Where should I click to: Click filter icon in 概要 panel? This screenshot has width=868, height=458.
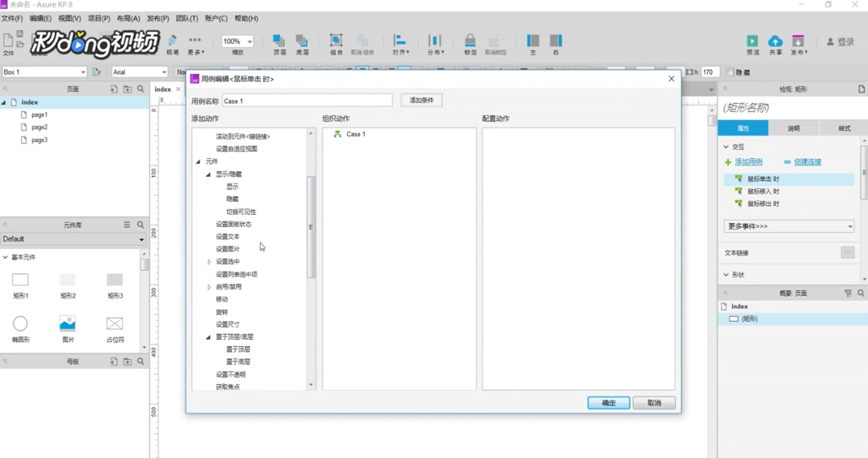(848, 293)
